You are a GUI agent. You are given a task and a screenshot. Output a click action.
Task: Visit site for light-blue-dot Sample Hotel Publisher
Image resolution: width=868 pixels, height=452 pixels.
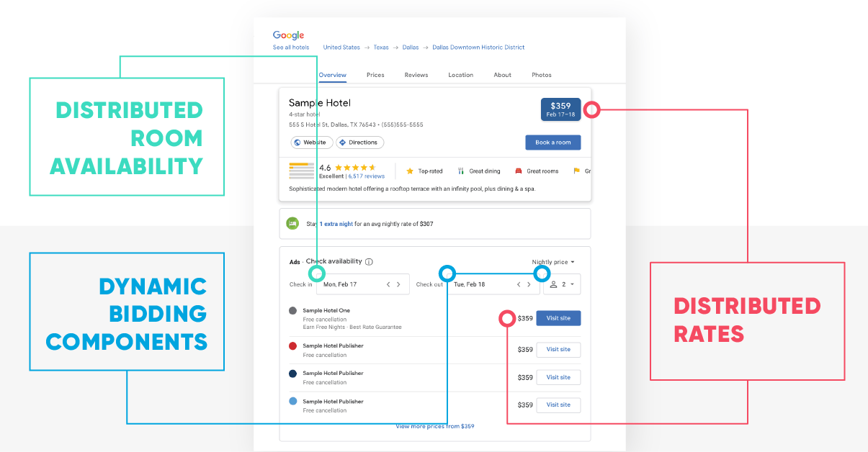point(558,404)
